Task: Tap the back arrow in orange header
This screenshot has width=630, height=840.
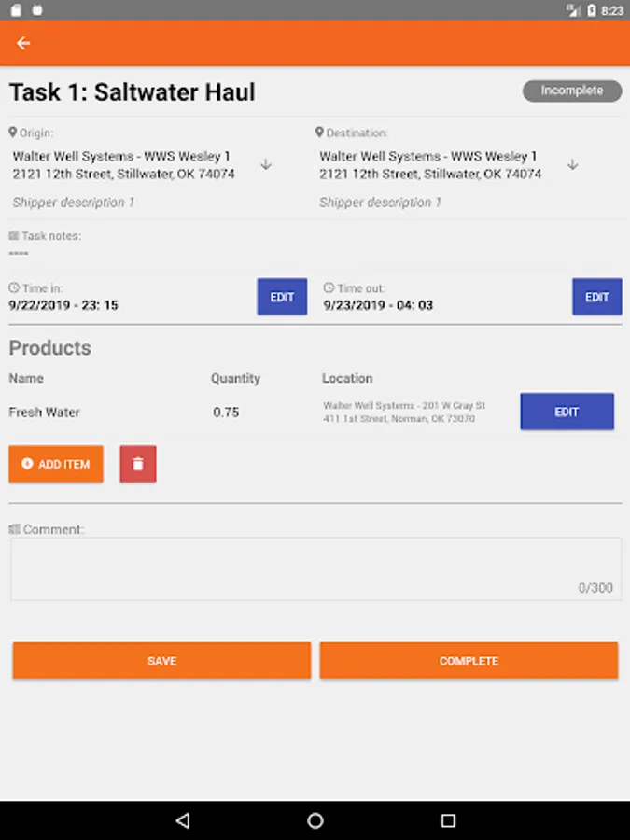Action: click(x=23, y=43)
